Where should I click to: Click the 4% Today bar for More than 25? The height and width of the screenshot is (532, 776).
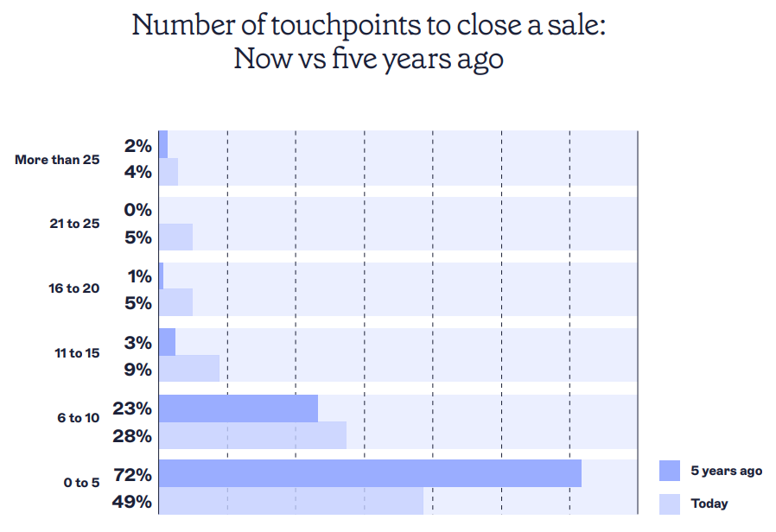[x=169, y=172]
